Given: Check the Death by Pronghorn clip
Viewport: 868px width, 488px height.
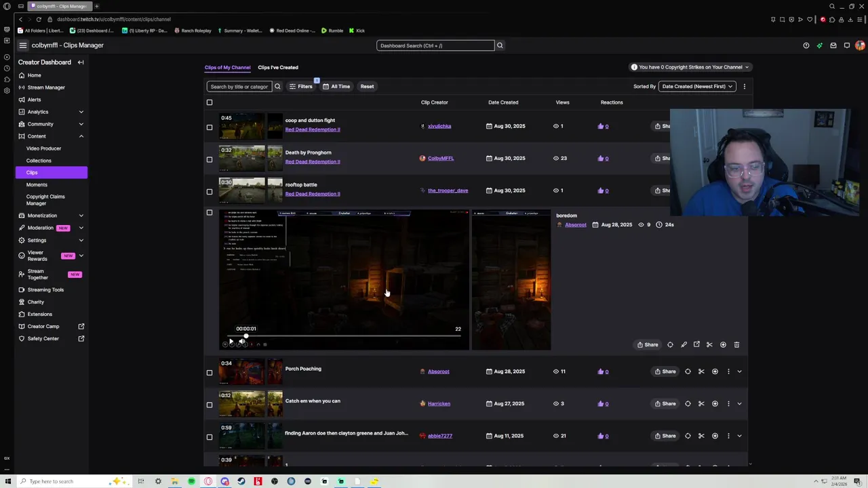Looking at the screenshot, I should [210, 159].
